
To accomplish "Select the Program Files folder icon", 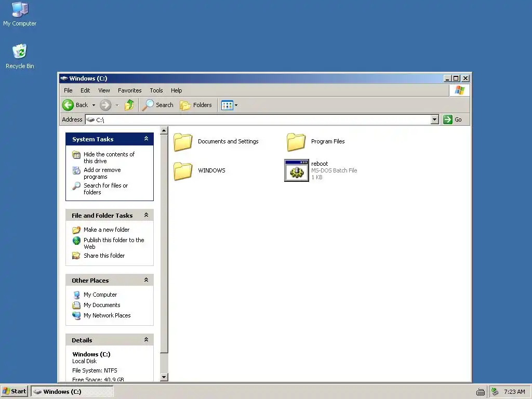I will tap(296, 142).
